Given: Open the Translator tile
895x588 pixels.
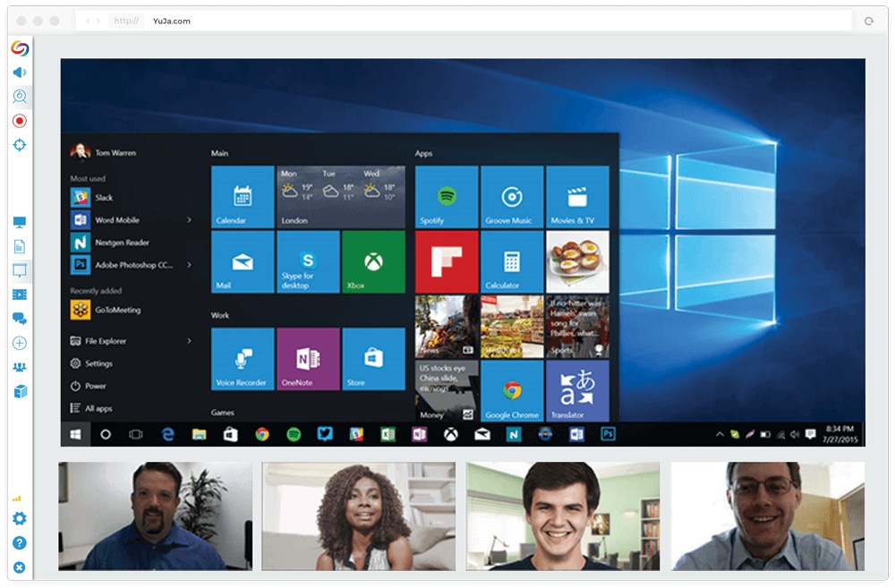Looking at the screenshot, I should tap(577, 391).
